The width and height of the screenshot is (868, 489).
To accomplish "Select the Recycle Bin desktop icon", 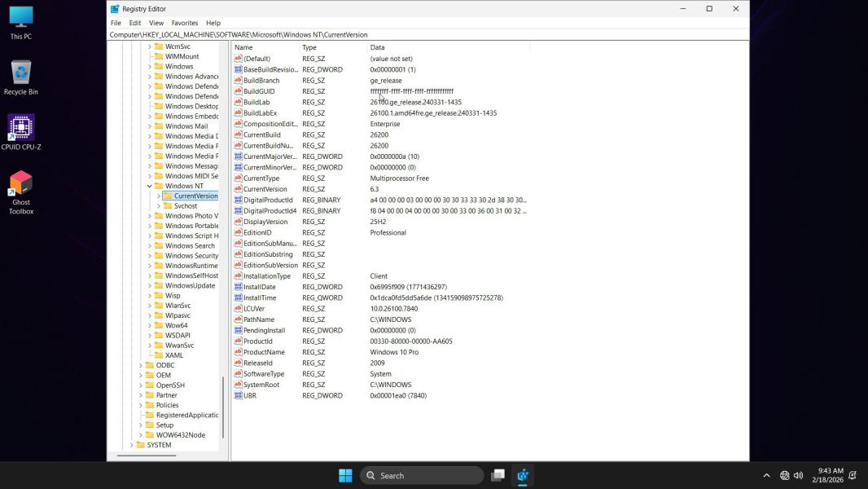I will pyautogui.click(x=21, y=77).
